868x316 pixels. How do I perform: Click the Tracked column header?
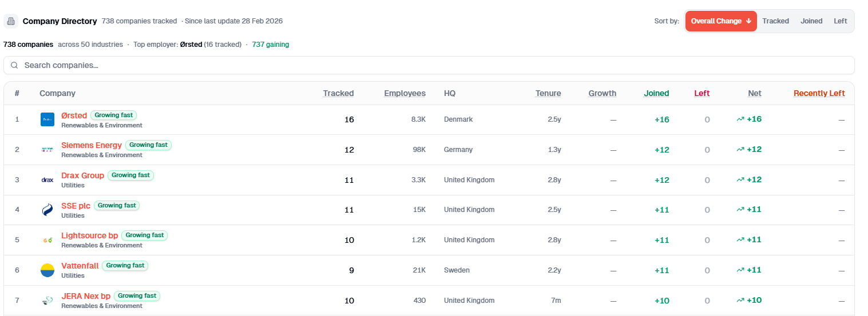tap(338, 93)
